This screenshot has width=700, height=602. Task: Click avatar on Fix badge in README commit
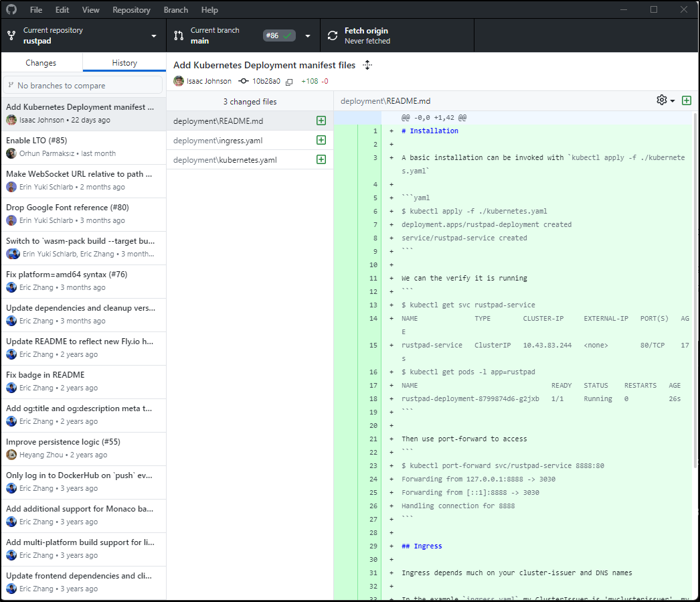11,388
